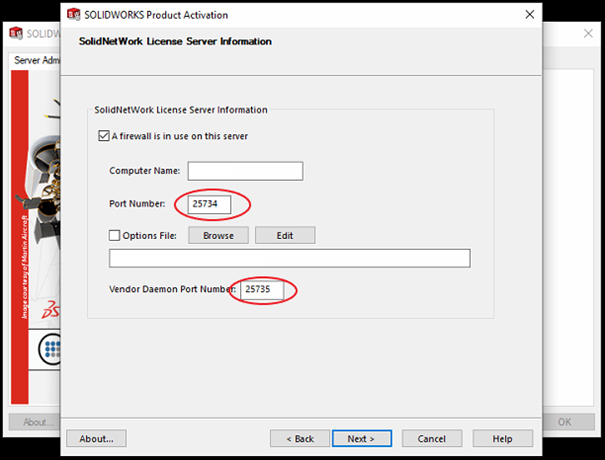Go to the next step with Next >

[x=360, y=439]
